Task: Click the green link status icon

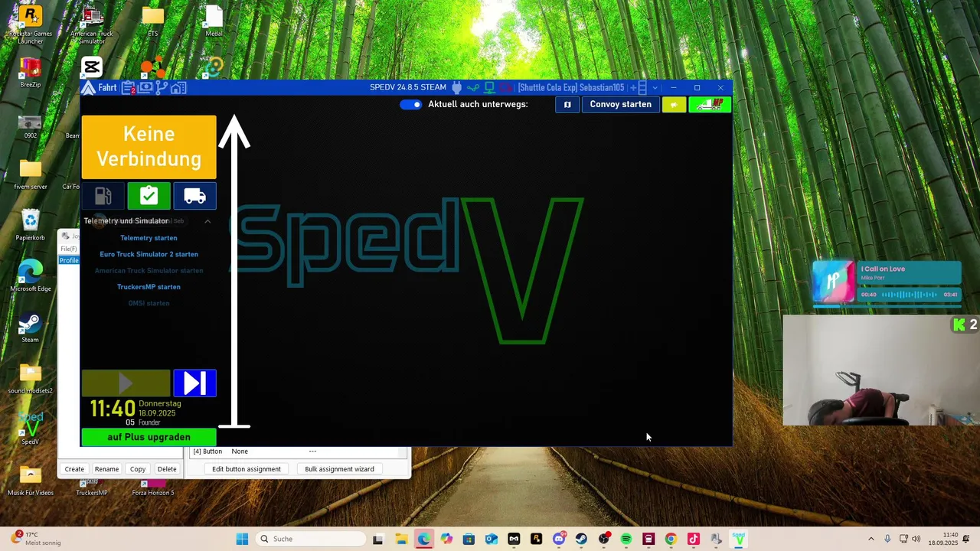Action: [x=473, y=88]
